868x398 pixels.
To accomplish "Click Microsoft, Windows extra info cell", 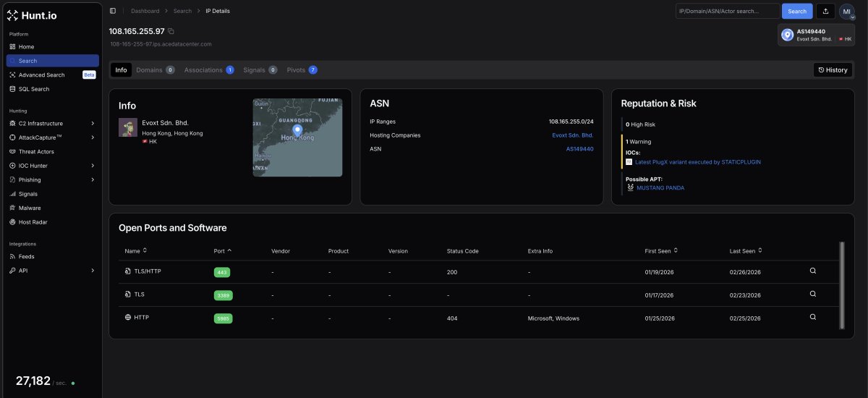I will coord(553,318).
